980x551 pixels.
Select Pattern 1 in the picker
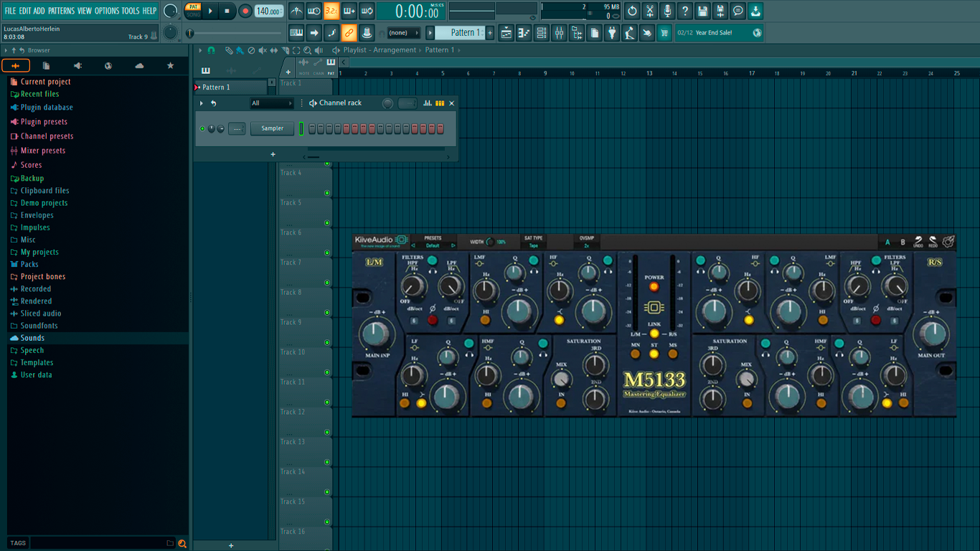click(231, 88)
